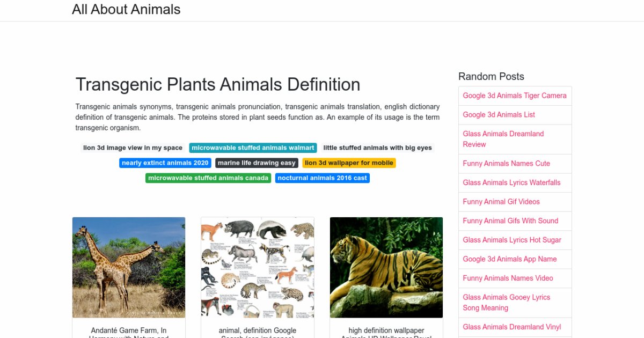Open the All About Animals site title
644x338 pixels.
[126, 10]
